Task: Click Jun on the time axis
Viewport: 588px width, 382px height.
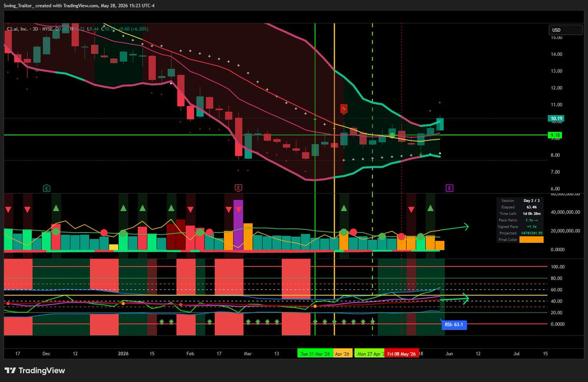Action: (450, 353)
